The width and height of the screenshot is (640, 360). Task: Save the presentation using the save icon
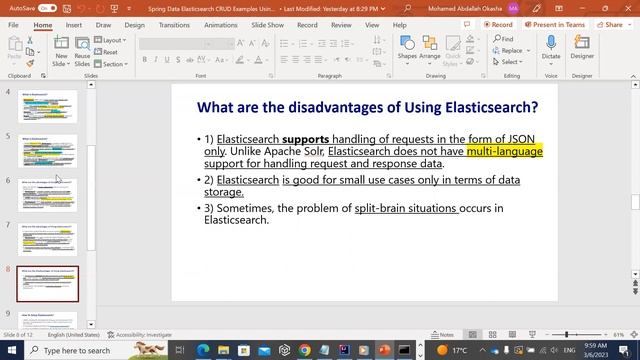67,8
